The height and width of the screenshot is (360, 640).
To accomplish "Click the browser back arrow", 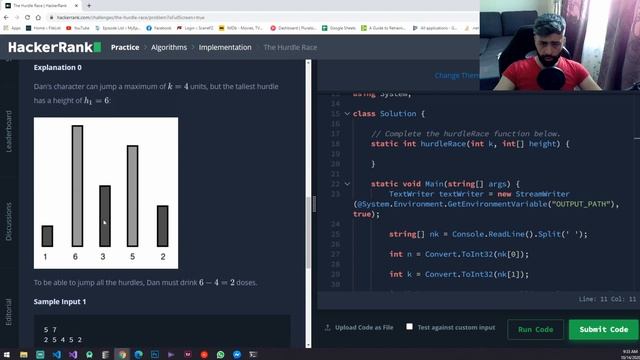I will point(6,18).
